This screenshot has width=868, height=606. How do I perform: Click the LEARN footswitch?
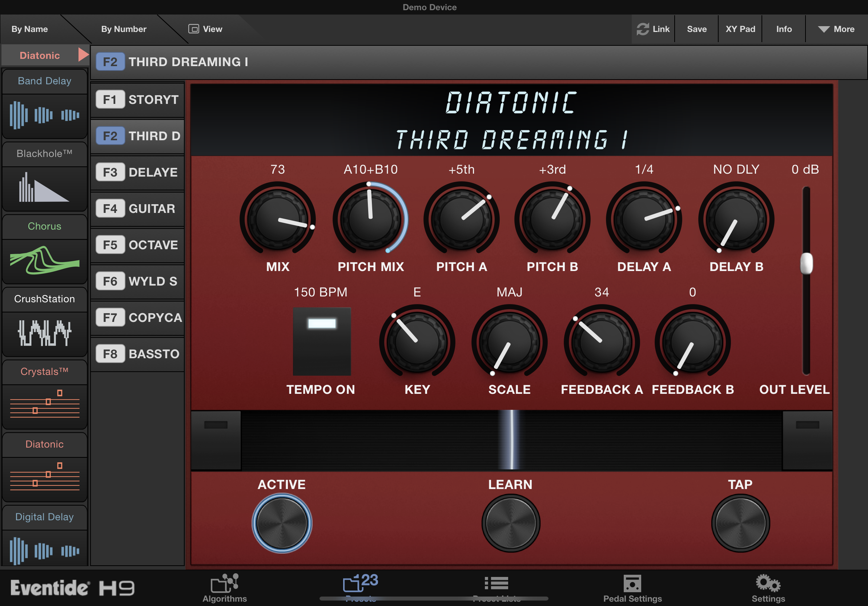click(x=510, y=523)
